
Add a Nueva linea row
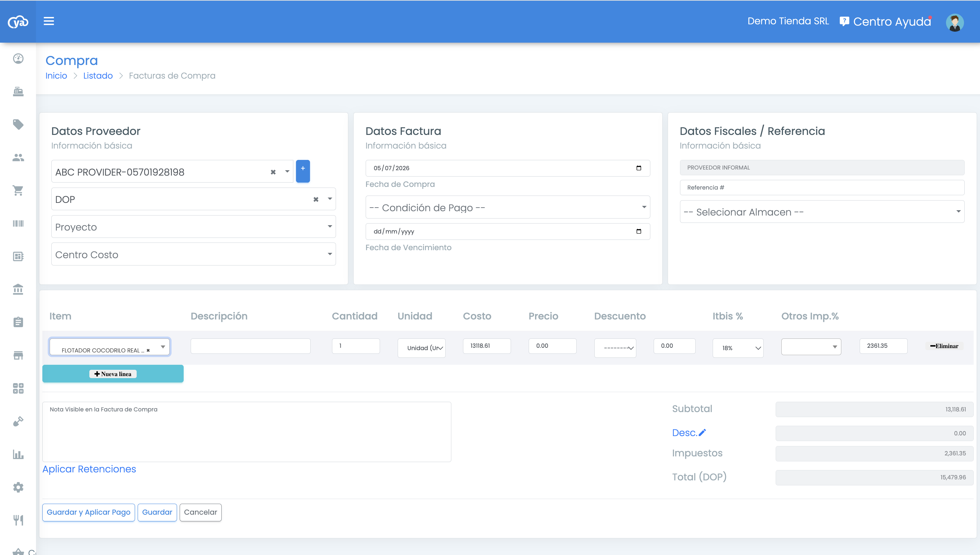(x=113, y=373)
